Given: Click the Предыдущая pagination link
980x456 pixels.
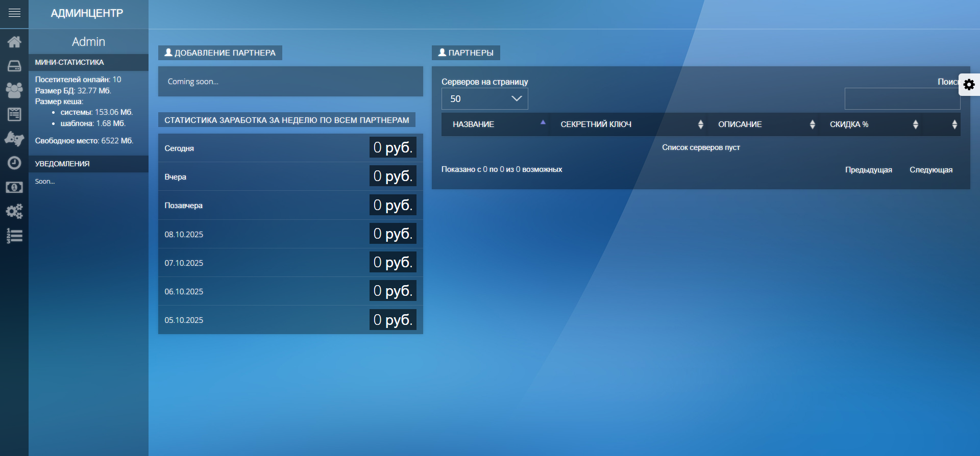Looking at the screenshot, I should tap(868, 170).
